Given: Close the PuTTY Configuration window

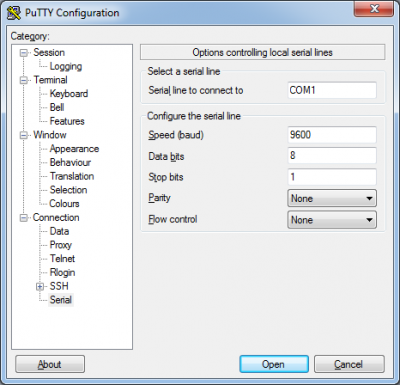Looking at the screenshot, I should [x=374, y=9].
